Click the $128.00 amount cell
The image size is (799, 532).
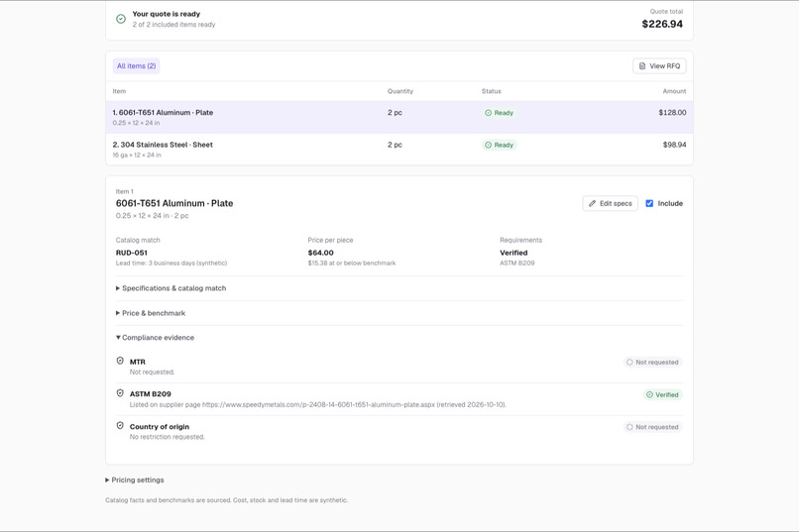tap(672, 113)
